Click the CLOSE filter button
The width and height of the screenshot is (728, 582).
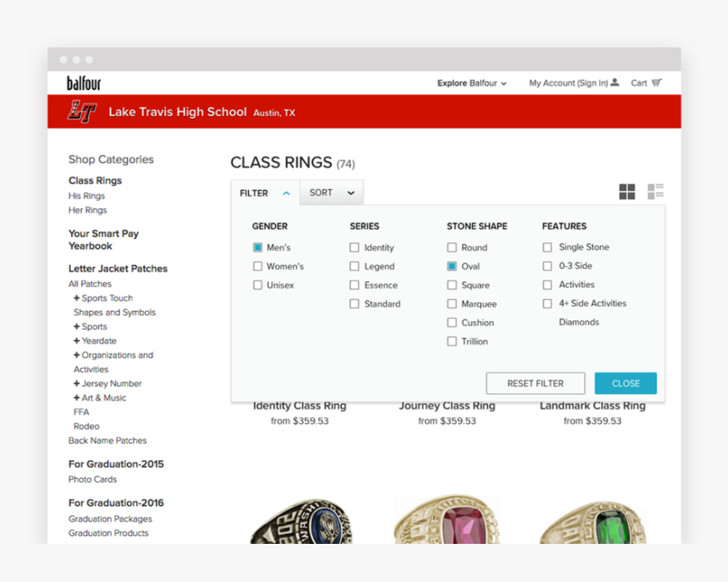pyautogui.click(x=626, y=383)
